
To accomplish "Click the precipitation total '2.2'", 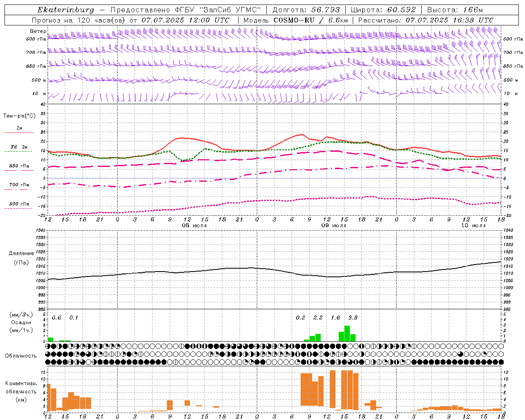I will (x=318, y=318).
